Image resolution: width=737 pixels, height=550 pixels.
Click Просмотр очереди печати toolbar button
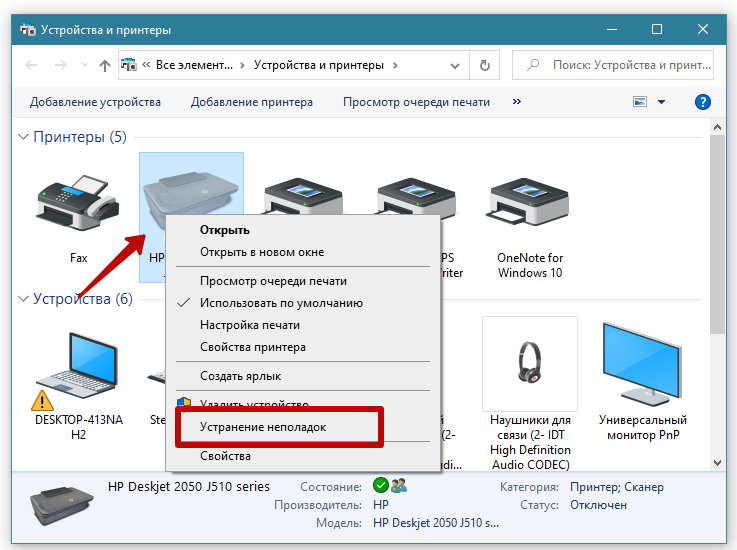416,102
